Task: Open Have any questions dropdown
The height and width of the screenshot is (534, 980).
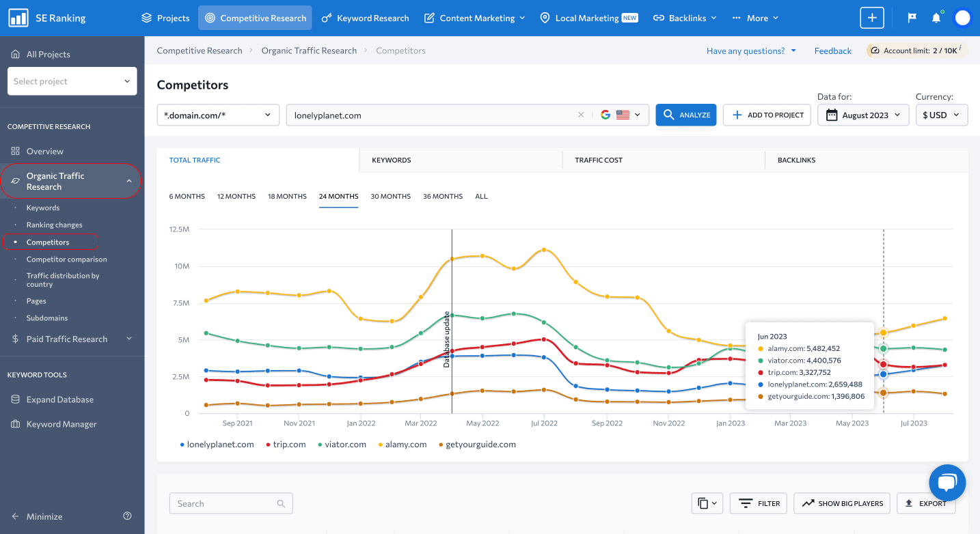Action: coord(751,51)
